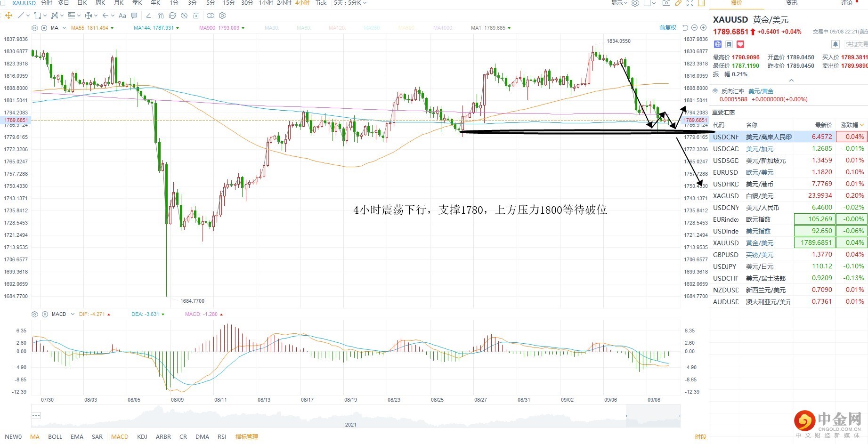The image size is (868, 444).
Task: Delete drawings with the trash icon
Action: pyautogui.click(x=196, y=16)
